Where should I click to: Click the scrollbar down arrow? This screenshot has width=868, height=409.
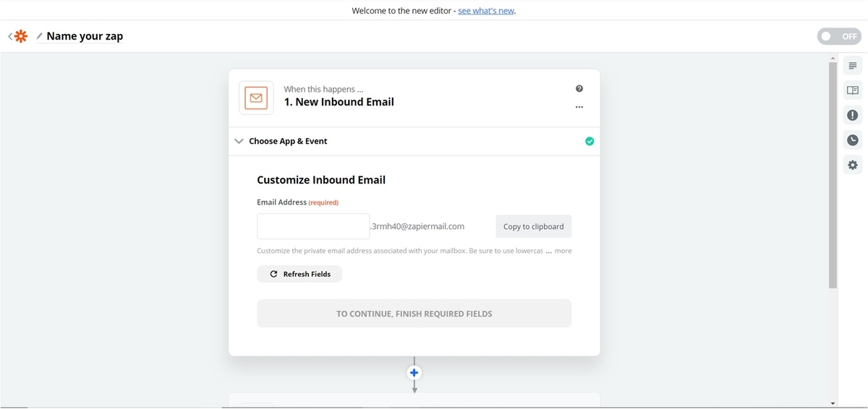click(833, 403)
